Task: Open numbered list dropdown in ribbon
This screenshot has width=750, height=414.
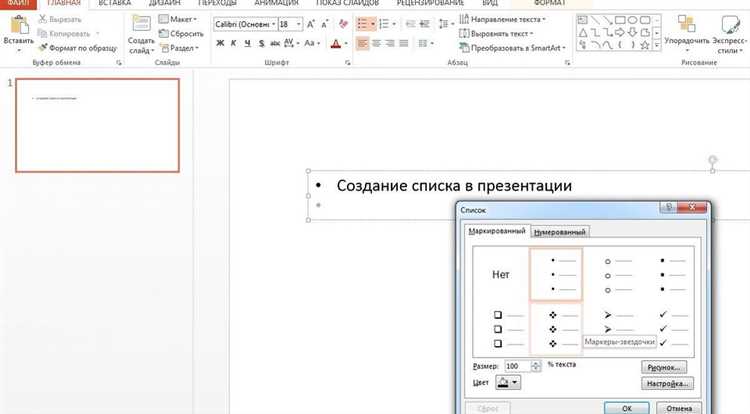Action: coord(394,24)
